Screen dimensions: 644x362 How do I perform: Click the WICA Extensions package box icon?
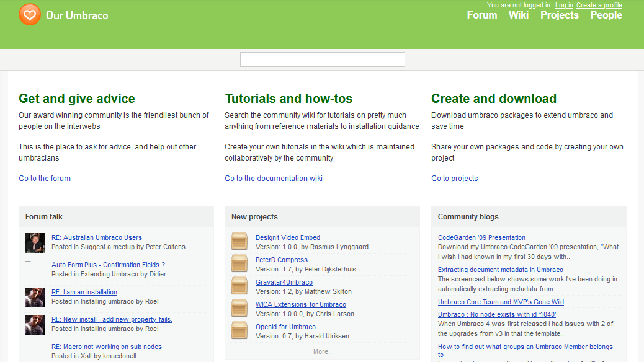pos(239,308)
